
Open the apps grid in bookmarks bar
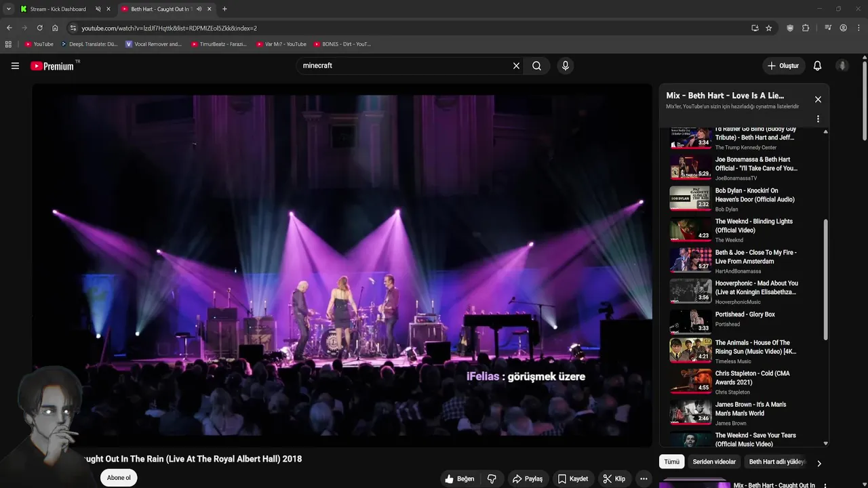pos(8,44)
